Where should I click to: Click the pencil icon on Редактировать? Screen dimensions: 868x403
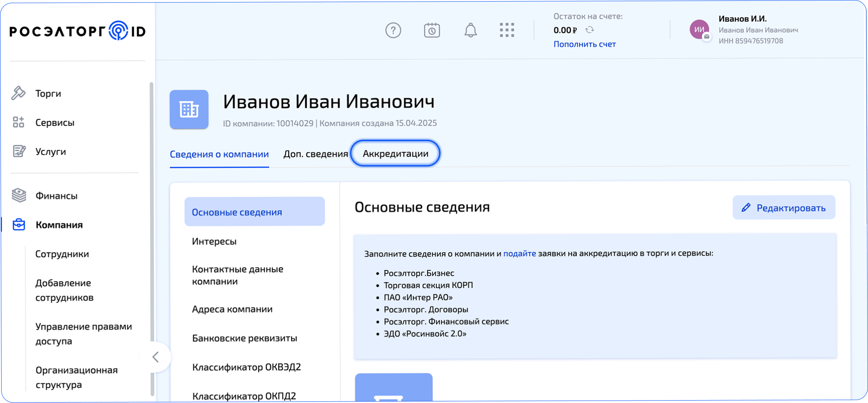click(x=746, y=208)
